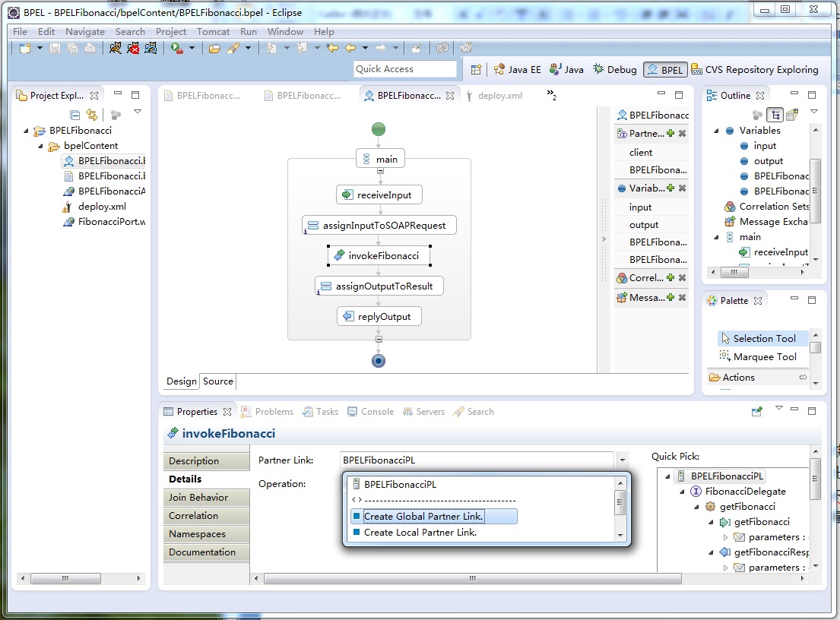Click Collapse All in Project Explorer
The height and width of the screenshot is (620, 840).
coord(74,115)
